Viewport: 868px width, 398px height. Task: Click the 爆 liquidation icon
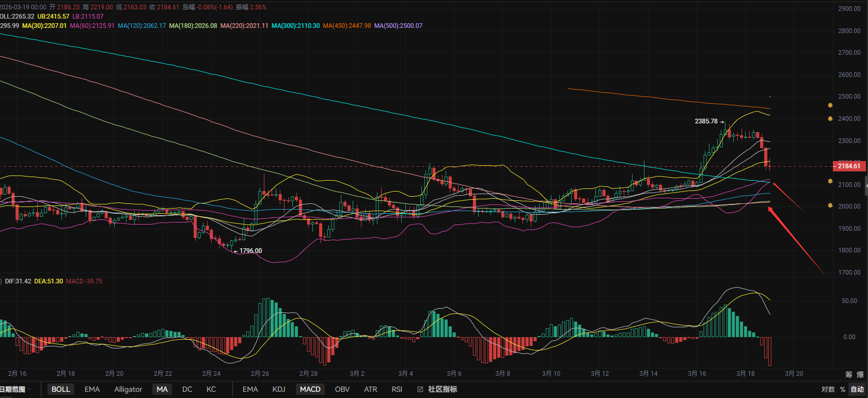point(860,374)
